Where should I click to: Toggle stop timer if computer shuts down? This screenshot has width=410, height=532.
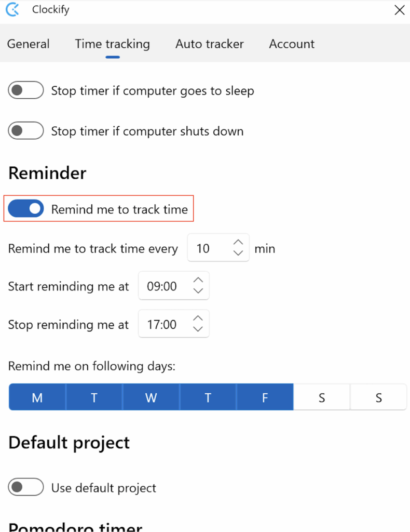coord(25,131)
